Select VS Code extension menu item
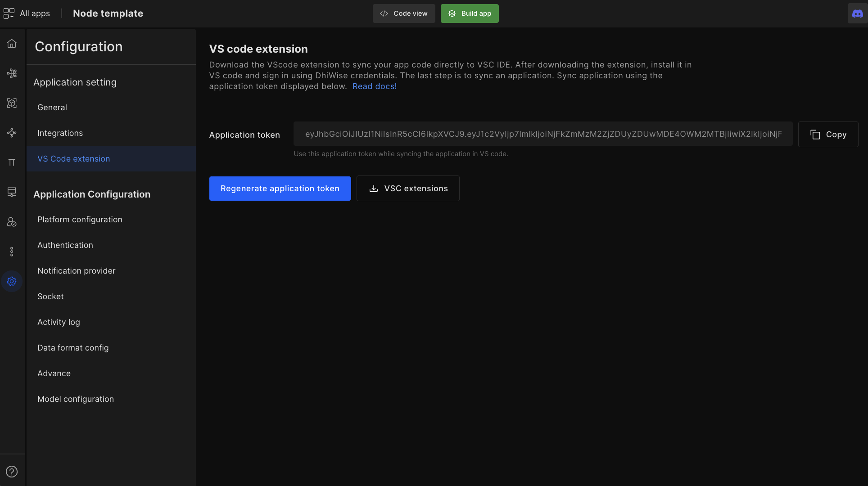The height and width of the screenshot is (486, 868). [x=111, y=159]
